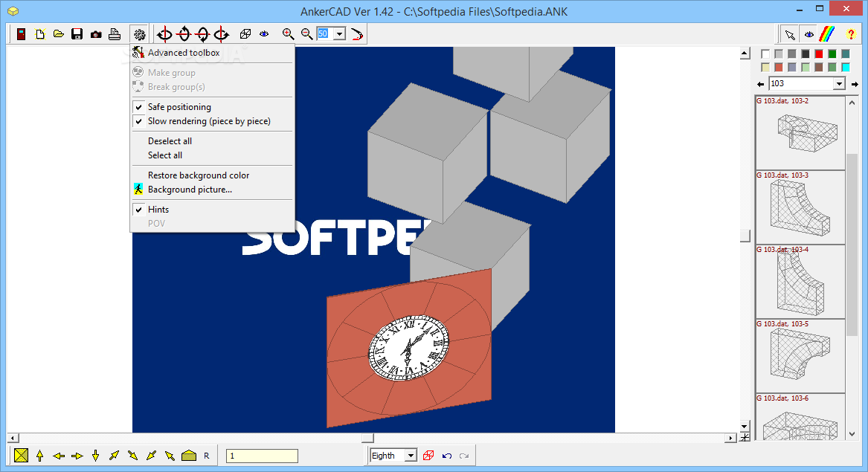Click the yellow crossed square icon
Screen dimensions: 868x472
tap(21, 456)
